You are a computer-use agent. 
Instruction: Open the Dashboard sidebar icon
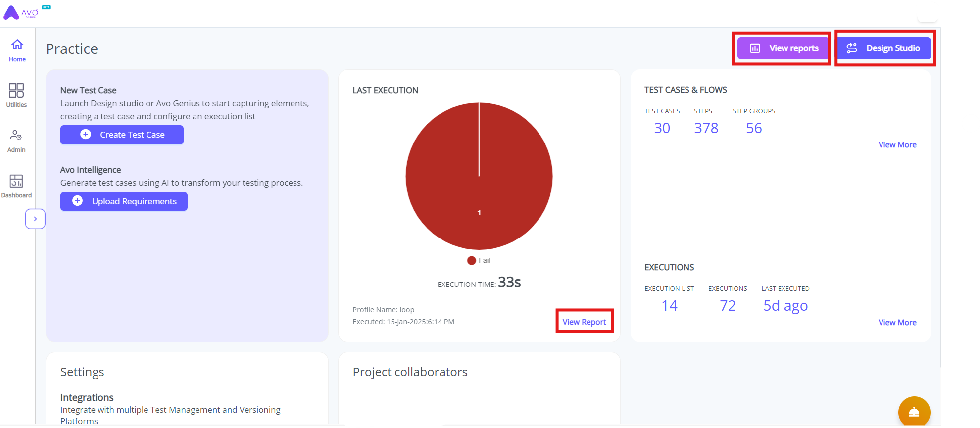(x=16, y=186)
